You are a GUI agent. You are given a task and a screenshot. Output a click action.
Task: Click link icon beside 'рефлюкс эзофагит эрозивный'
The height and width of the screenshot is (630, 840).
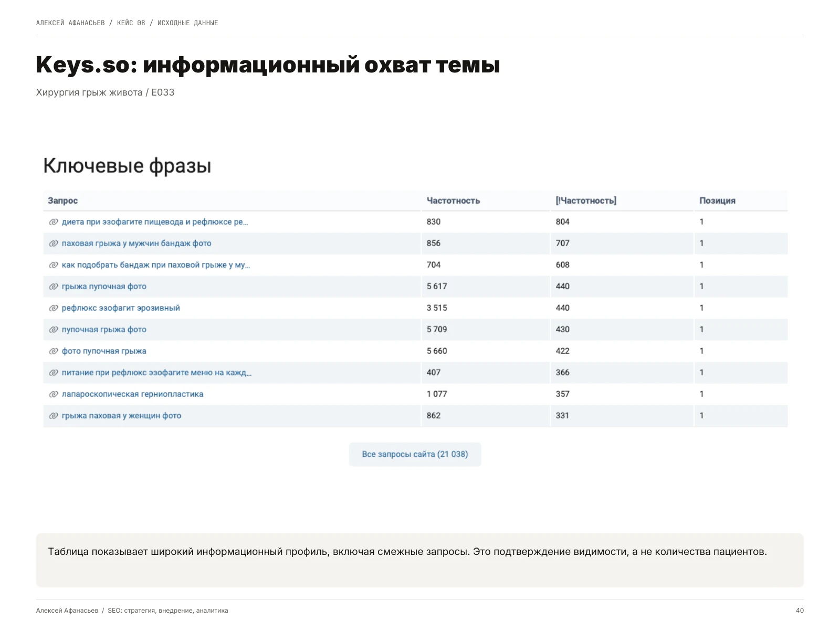53,308
